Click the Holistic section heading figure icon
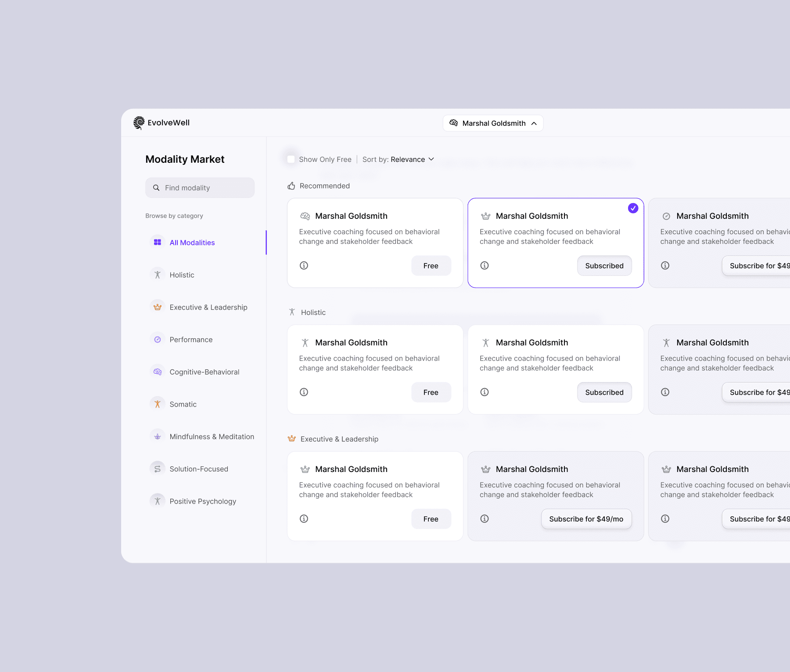 pyautogui.click(x=292, y=312)
